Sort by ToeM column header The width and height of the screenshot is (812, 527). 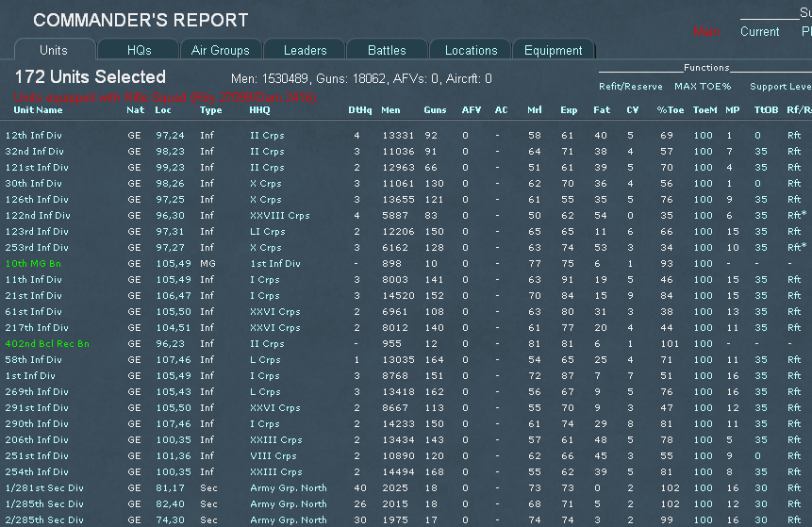click(x=704, y=109)
